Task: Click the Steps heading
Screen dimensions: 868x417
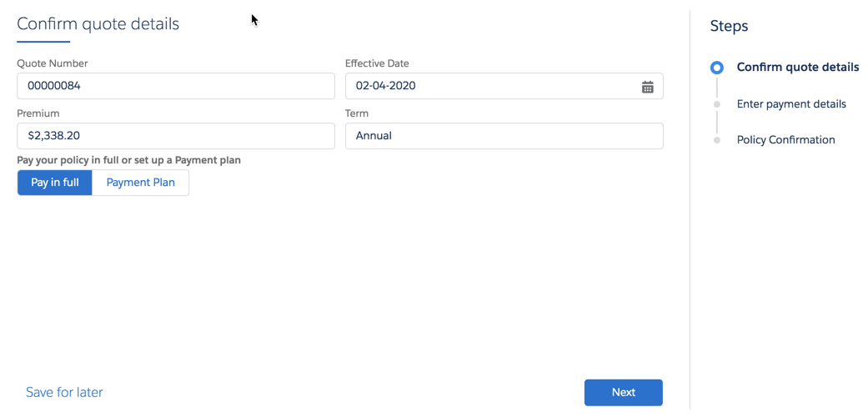Action: pos(729,26)
